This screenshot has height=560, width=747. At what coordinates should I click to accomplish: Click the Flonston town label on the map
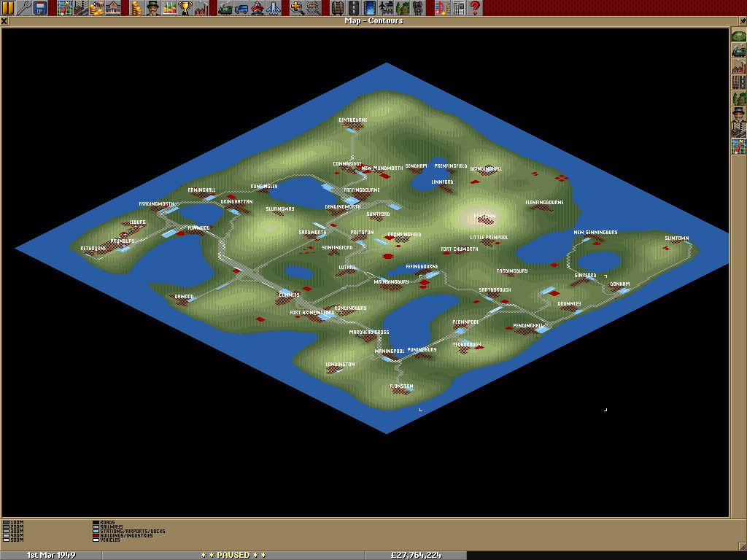coord(402,386)
